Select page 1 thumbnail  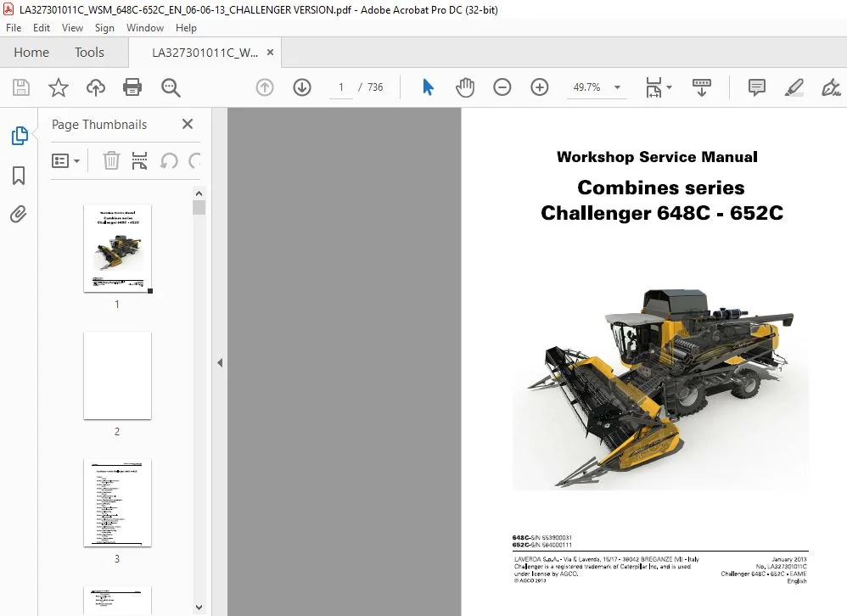[x=117, y=249]
